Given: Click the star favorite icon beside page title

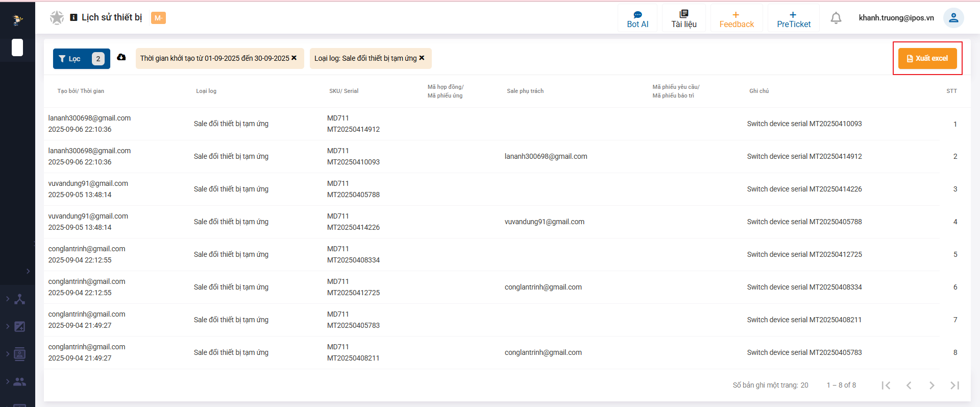Looking at the screenshot, I should click(57, 18).
